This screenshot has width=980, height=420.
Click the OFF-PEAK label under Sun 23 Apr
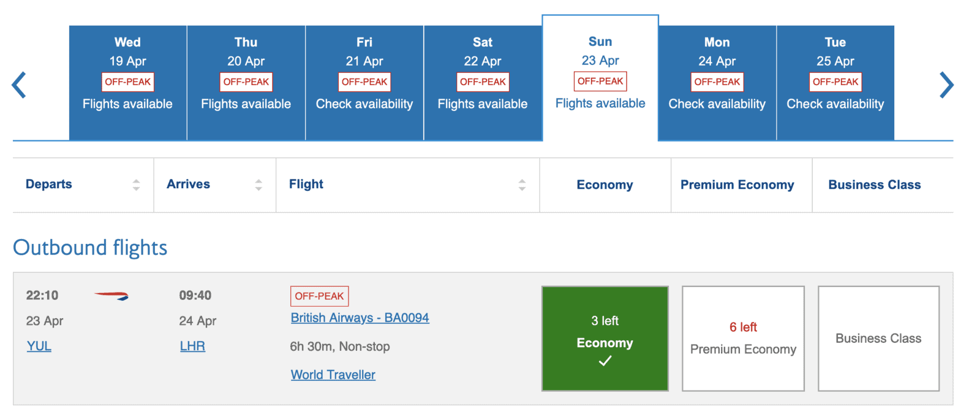600,81
